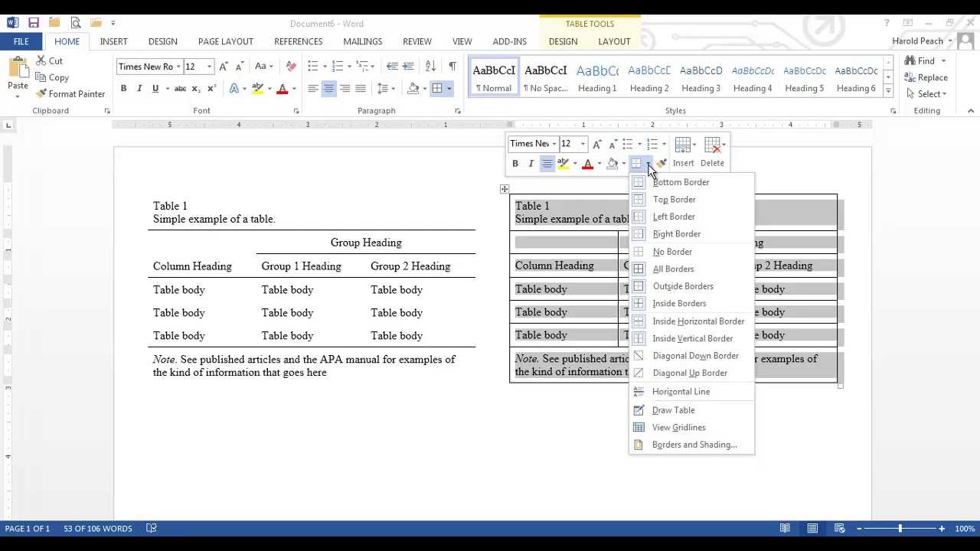This screenshot has height=551, width=980.
Task: Click the word count in status bar
Action: pos(97,529)
